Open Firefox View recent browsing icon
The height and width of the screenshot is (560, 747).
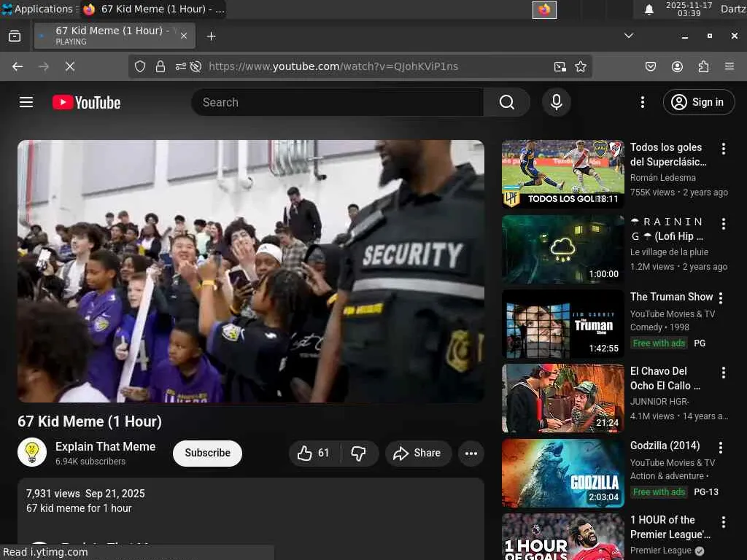point(15,36)
